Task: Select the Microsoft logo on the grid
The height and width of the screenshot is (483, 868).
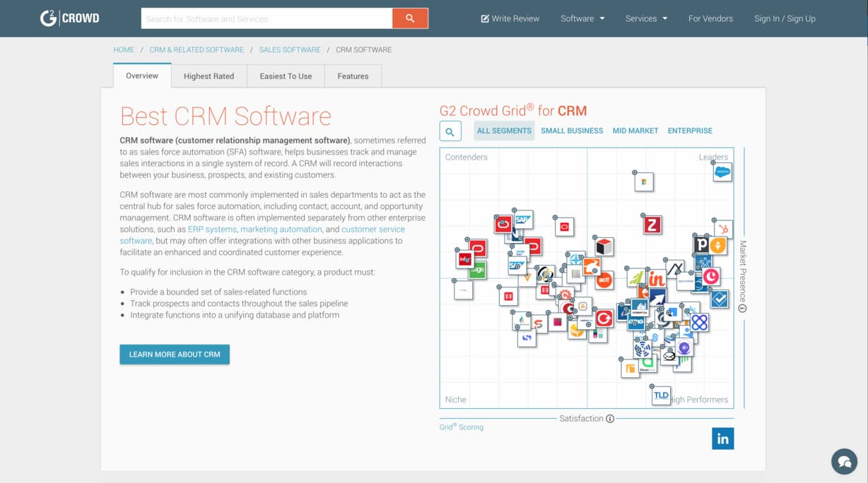Action: click(x=643, y=181)
